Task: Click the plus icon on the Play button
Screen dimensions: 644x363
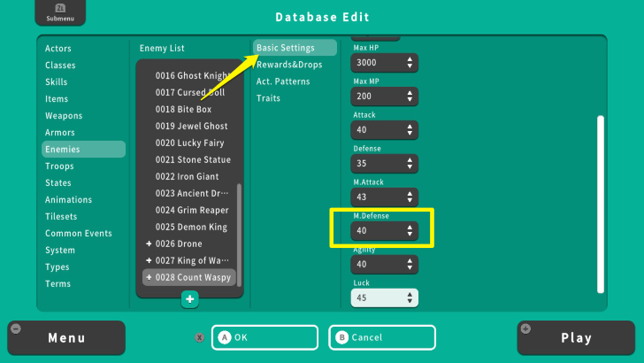Action: coord(525,328)
